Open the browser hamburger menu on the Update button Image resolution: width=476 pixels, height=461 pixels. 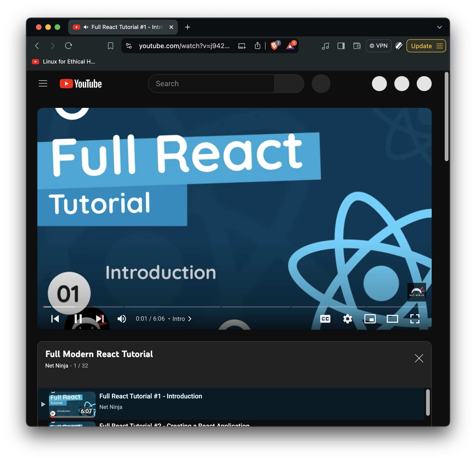coord(440,46)
